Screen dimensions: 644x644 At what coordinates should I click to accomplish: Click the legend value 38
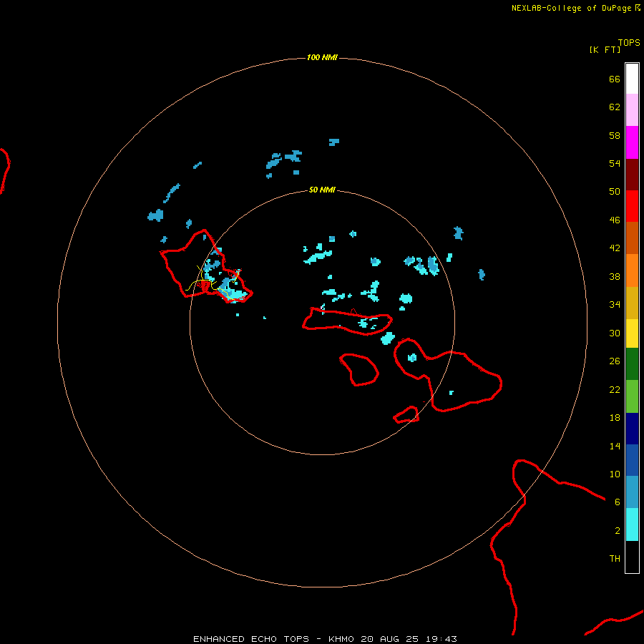(x=615, y=276)
